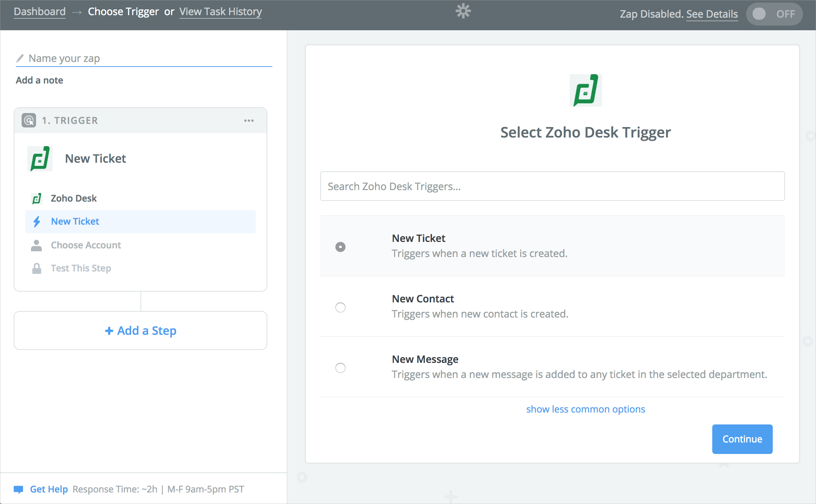Click the pencil icon beside zap name
The image size is (816, 504).
tap(20, 58)
